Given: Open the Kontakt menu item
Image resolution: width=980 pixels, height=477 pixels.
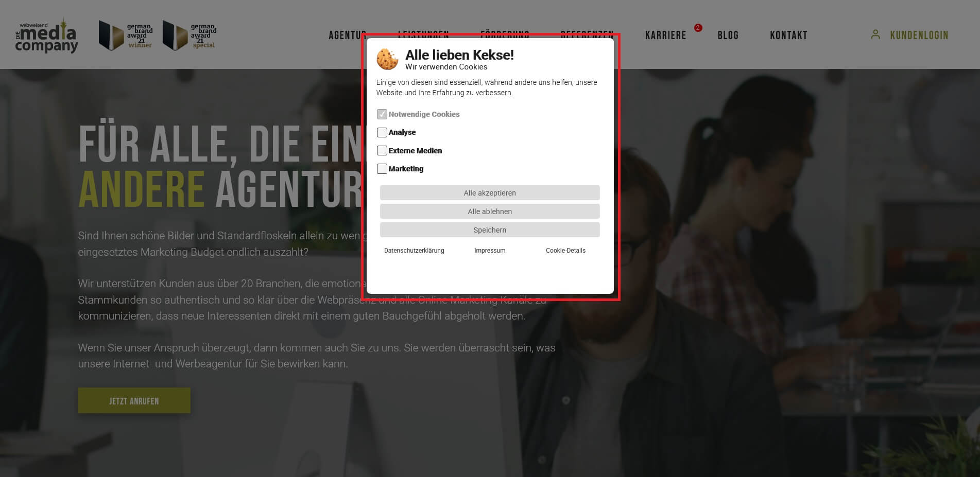Looking at the screenshot, I should 788,35.
